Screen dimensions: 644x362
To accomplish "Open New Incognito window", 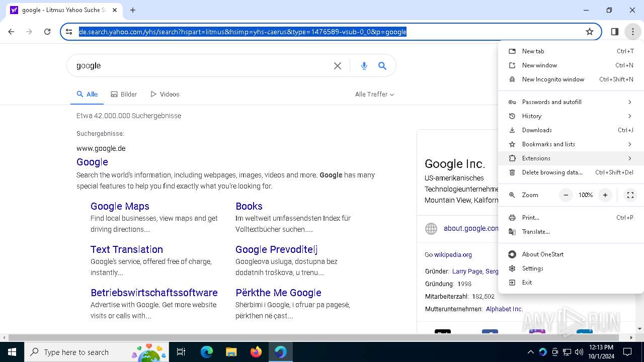I will 571,79.
